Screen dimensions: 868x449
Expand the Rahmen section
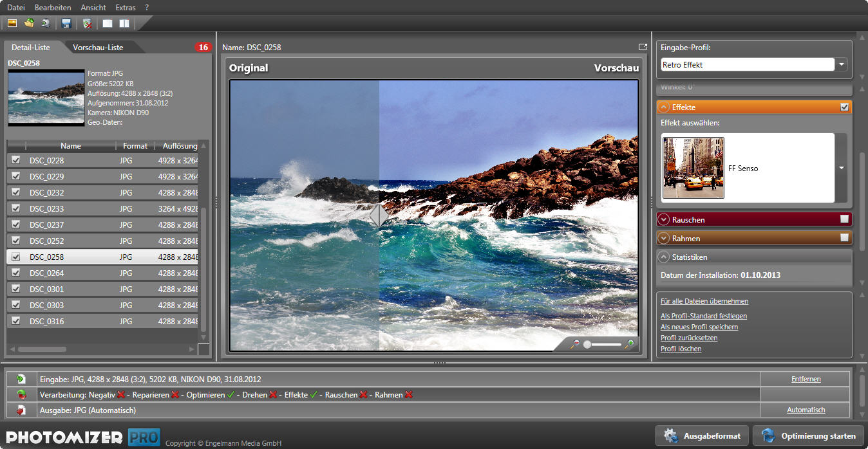(664, 239)
